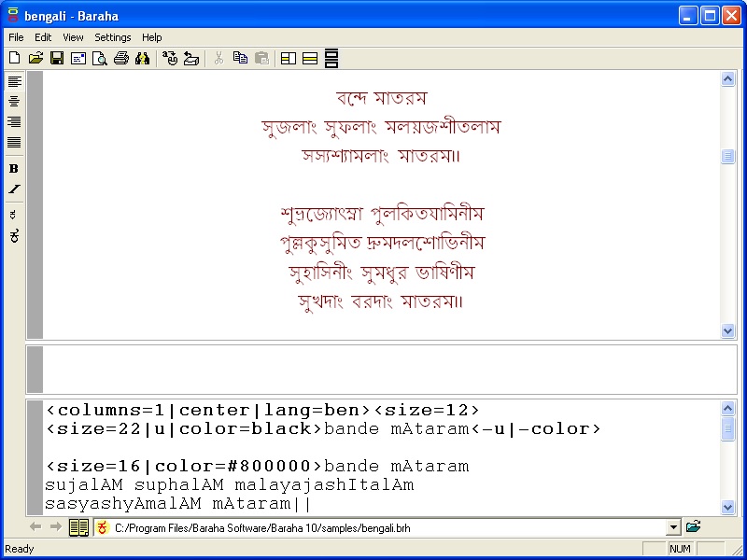This screenshot has height=560, width=747.
Task: Open a file with folder icon
Action: (x=35, y=58)
